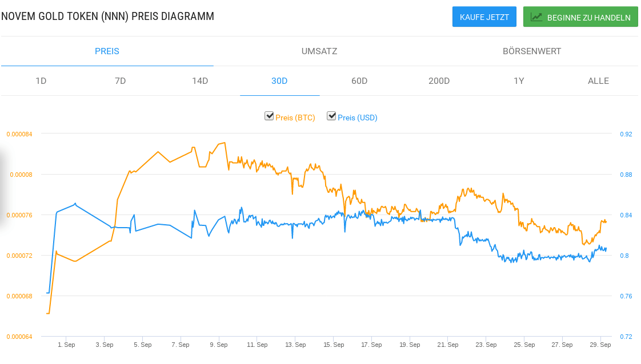Click the 0.000072 BTC axis label
641x364 pixels.
(19, 256)
